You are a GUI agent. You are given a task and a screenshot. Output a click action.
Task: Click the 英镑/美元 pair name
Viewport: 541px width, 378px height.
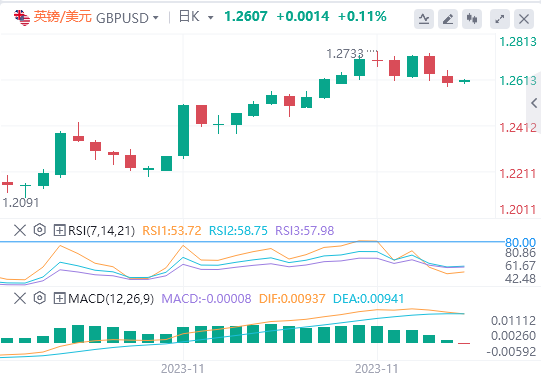coord(62,17)
